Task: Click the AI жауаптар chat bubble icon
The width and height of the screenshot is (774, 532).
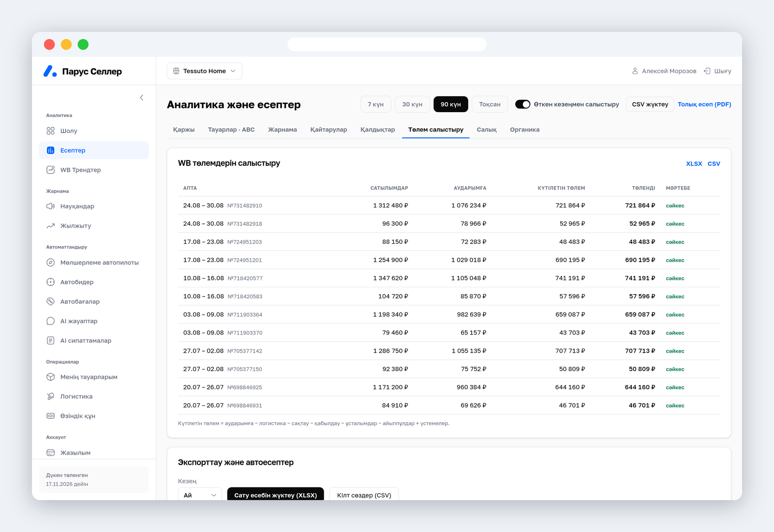Action: [50, 321]
